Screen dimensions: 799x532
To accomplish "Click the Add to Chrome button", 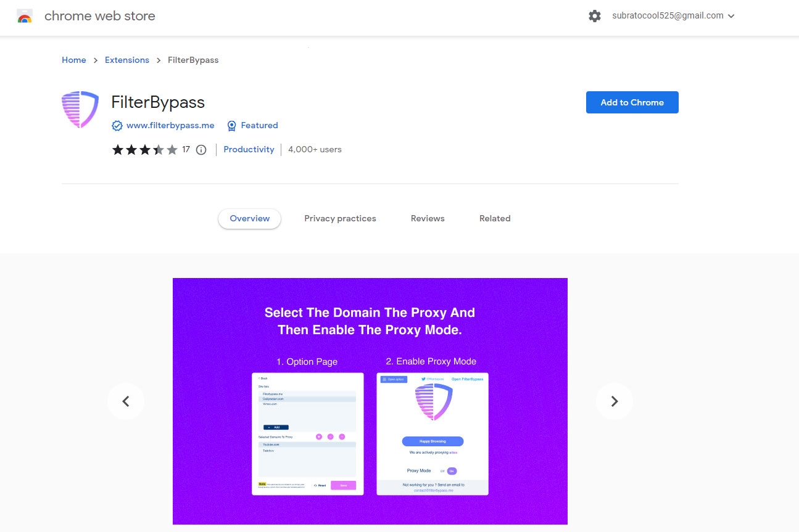I will pyautogui.click(x=632, y=102).
